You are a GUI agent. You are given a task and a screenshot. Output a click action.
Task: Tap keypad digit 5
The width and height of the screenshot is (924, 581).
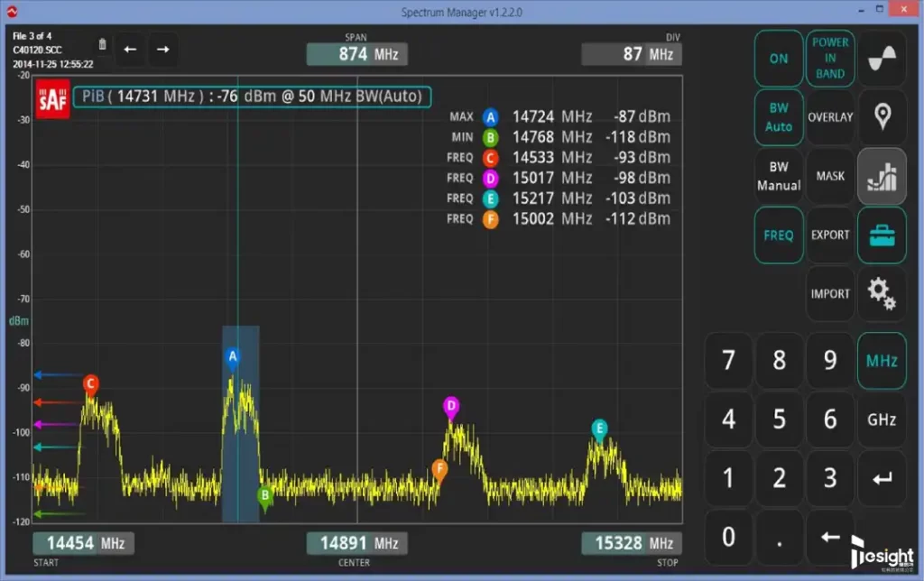779,420
